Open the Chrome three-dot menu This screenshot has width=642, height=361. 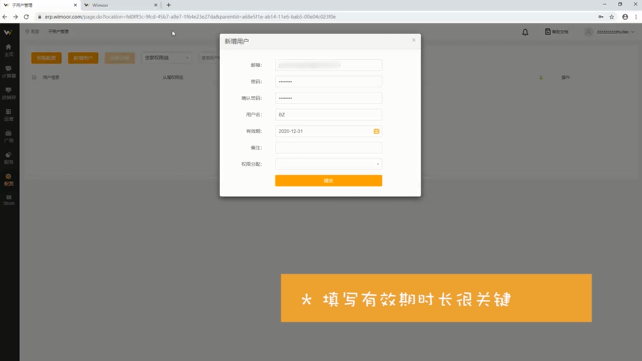[636, 17]
